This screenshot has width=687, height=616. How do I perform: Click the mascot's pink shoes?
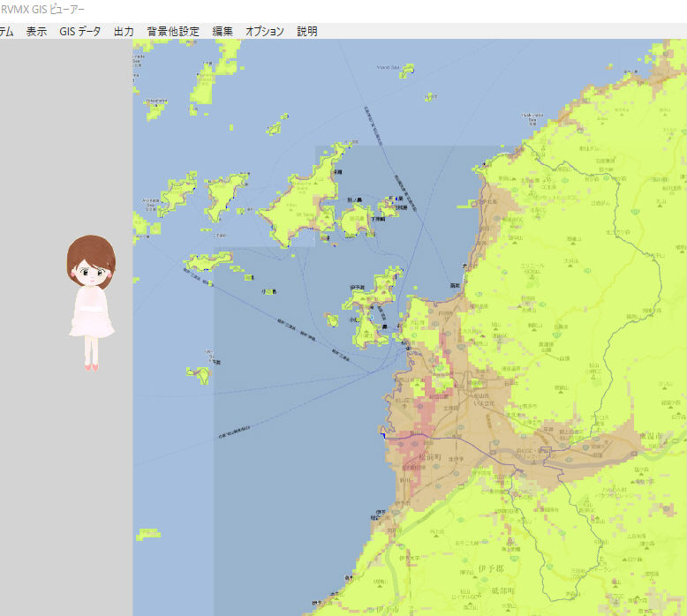[92, 365]
